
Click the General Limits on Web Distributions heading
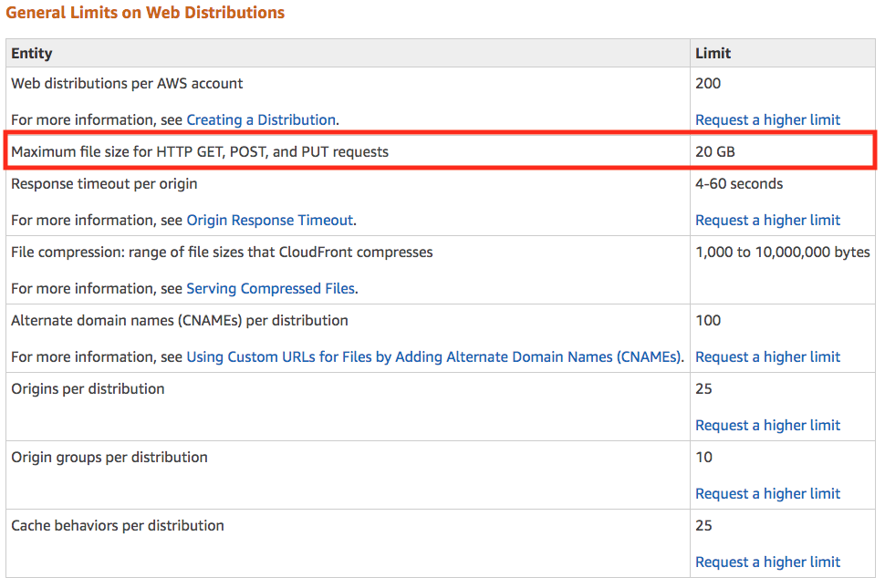click(145, 13)
